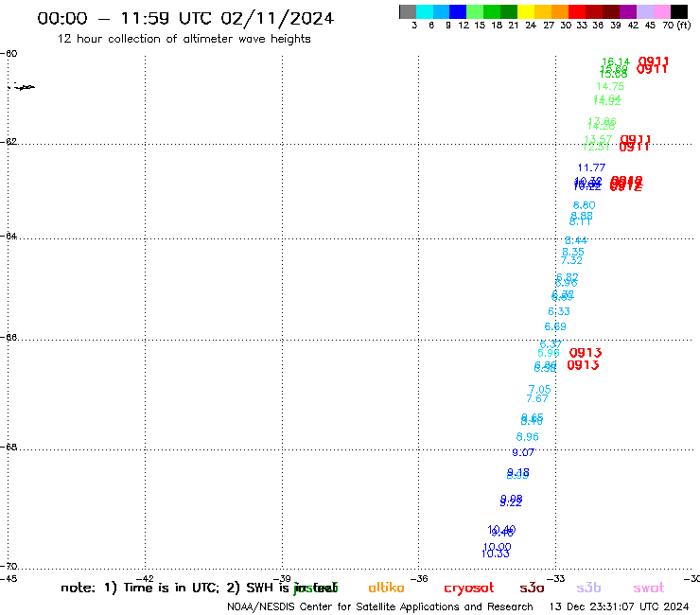Click the 8.60 wave height reading
The width and height of the screenshot is (700, 615).
pos(584,205)
